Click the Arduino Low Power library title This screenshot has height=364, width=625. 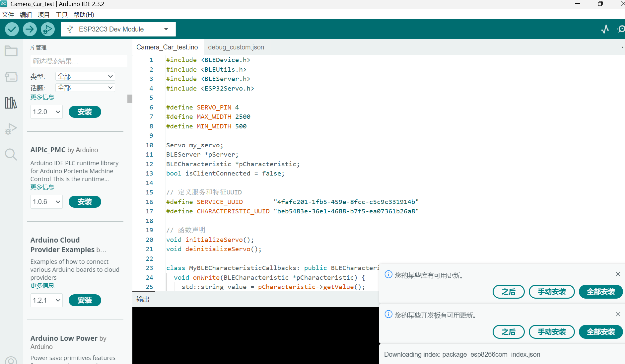64,338
